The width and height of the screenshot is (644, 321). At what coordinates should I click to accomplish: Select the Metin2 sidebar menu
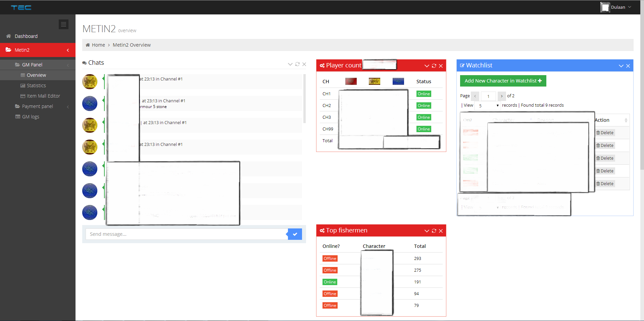coord(38,50)
